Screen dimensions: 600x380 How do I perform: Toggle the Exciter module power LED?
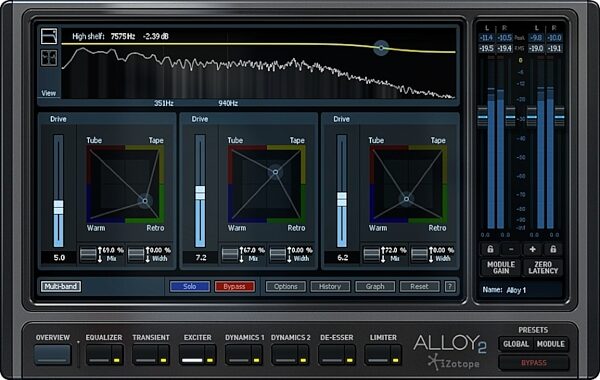point(210,360)
